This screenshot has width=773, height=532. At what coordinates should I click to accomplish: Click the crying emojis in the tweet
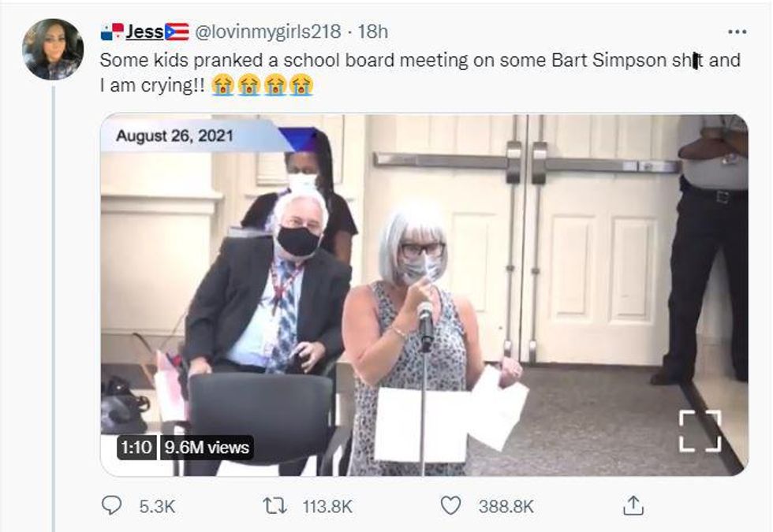tap(263, 85)
